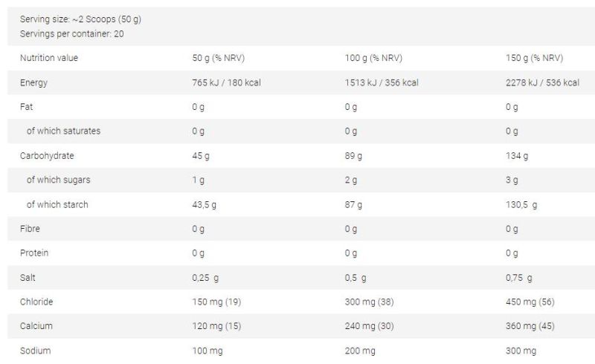595x364 pixels.
Task: Select the 150 g (% NRV) column header
Action: coord(534,58)
